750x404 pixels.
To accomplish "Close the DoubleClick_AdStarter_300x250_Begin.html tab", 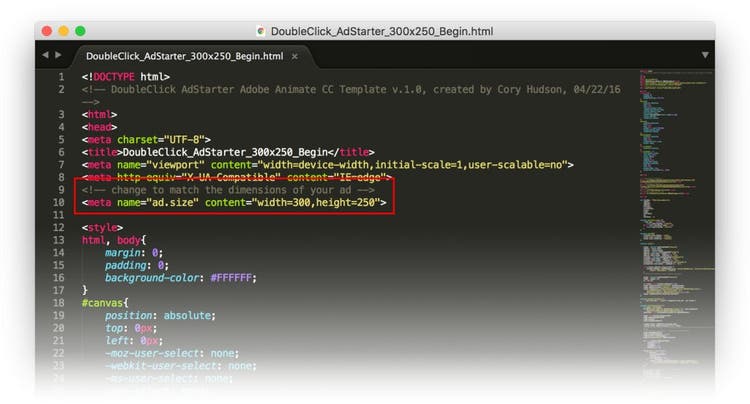I will [x=295, y=56].
